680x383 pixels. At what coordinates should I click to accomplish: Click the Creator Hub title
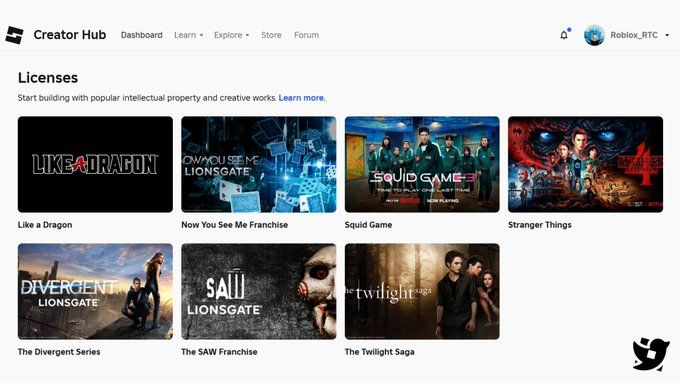coord(70,35)
